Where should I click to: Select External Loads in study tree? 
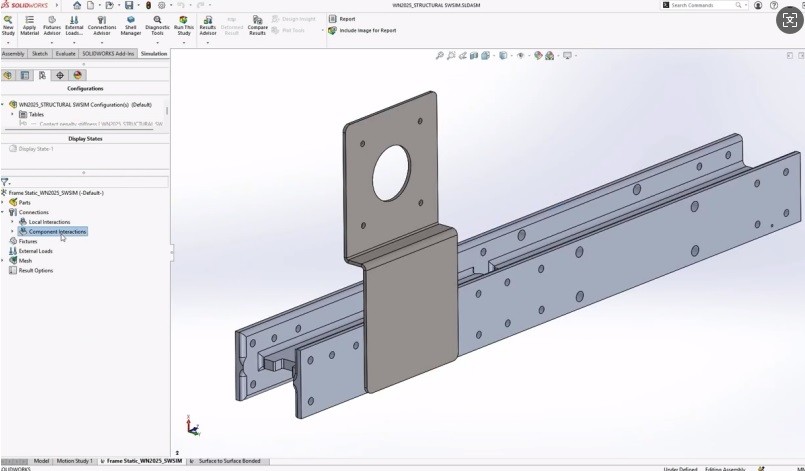click(x=31, y=251)
